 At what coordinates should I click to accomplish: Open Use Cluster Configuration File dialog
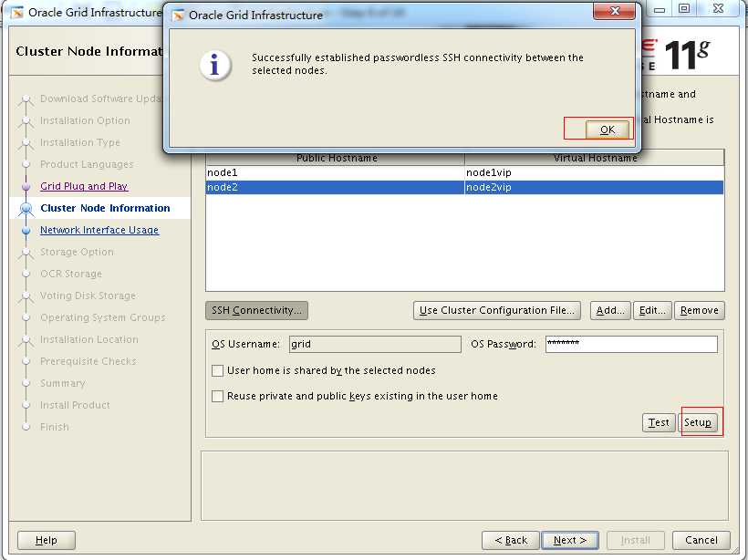496,310
